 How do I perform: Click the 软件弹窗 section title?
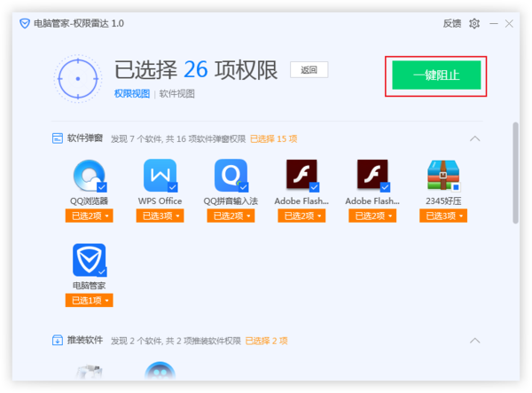(85, 138)
